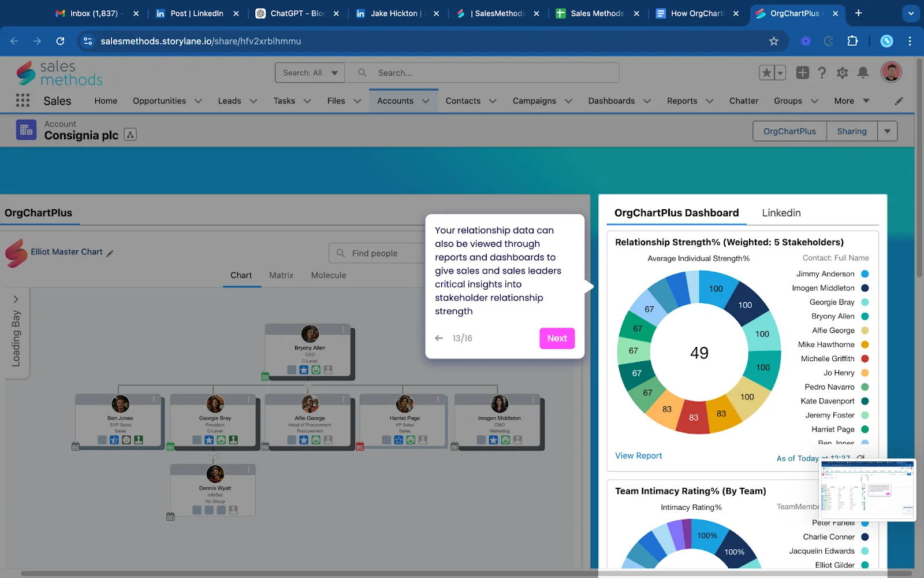Edit the Elliot Master Chart name
The image size is (924, 578).
(110, 253)
